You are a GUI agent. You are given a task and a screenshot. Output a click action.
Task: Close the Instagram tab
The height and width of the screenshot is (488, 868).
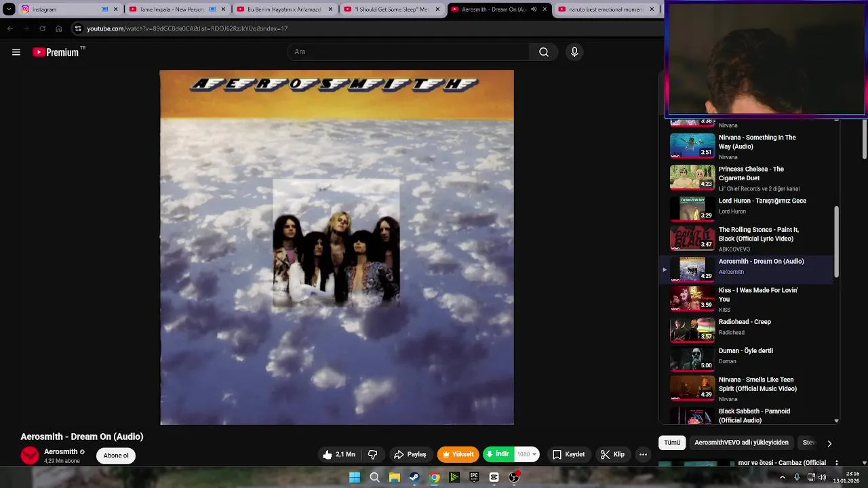pyautogui.click(x=115, y=9)
